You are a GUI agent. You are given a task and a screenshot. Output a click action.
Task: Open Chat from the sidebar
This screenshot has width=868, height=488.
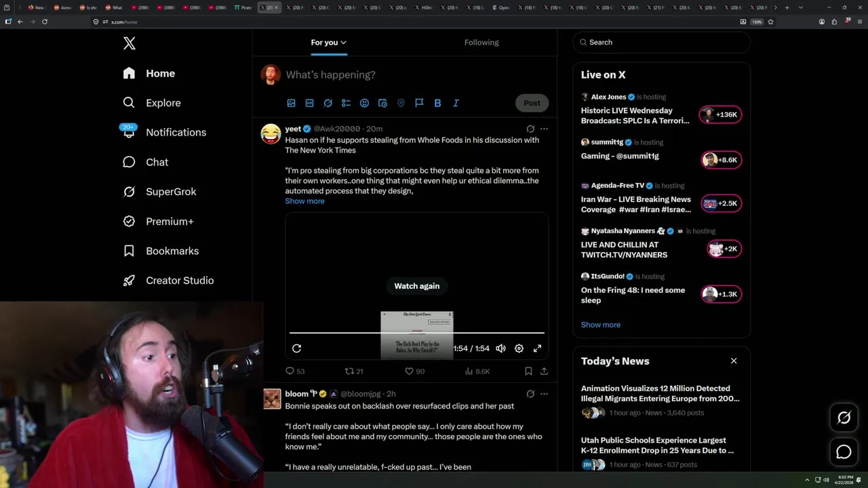(x=145, y=162)
